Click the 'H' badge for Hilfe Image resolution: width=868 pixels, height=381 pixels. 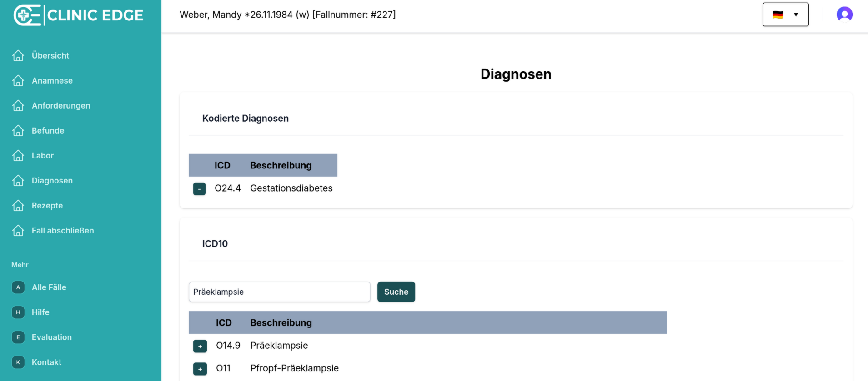pyautogui.click(x=18, y=312)
